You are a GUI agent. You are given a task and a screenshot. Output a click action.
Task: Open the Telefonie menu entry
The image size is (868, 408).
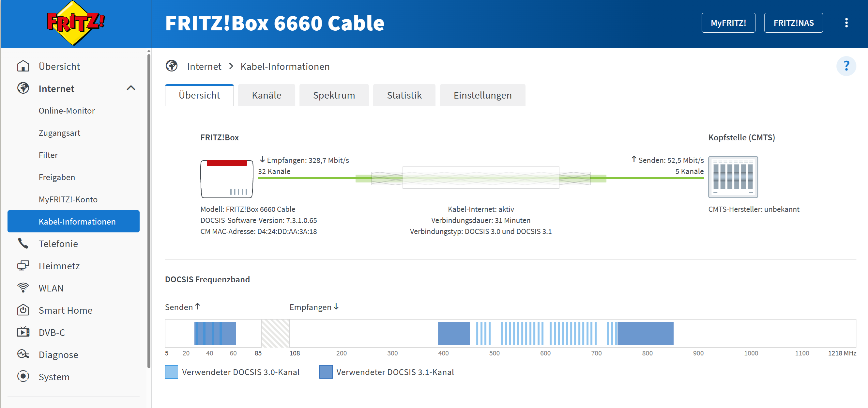tap(58, 243)
